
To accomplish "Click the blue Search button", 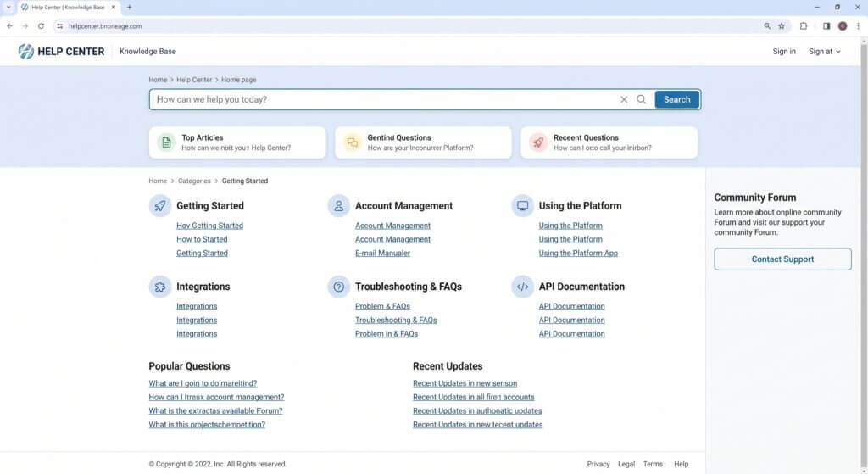I will (677, 100).
